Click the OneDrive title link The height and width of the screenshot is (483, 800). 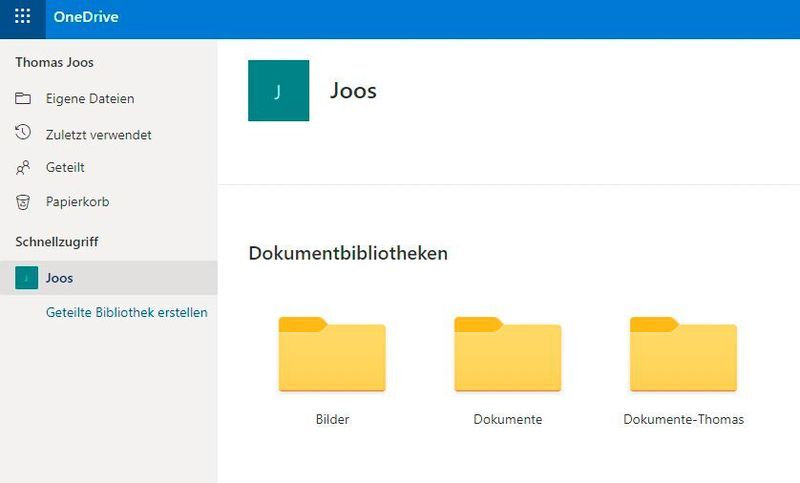coord(86,17)
